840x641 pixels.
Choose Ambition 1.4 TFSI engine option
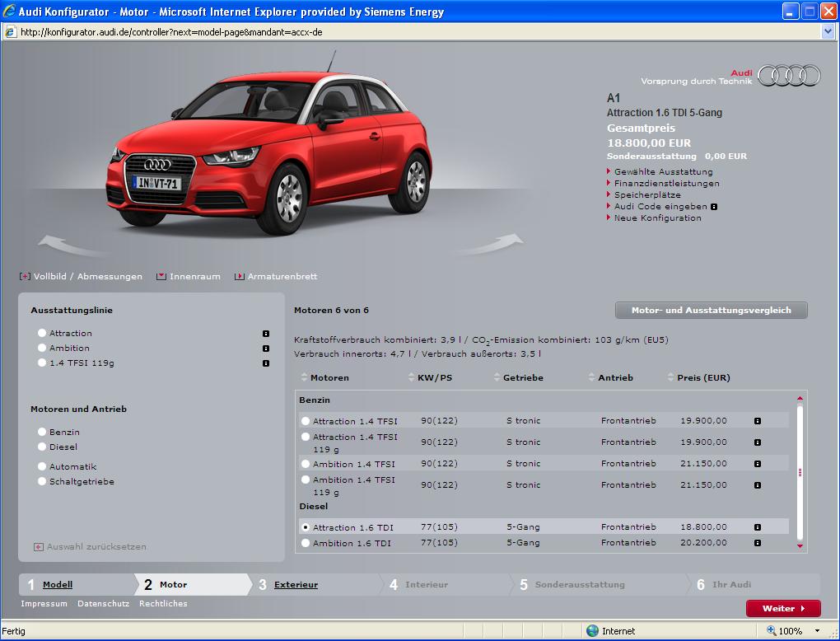[x=306, y=464]
